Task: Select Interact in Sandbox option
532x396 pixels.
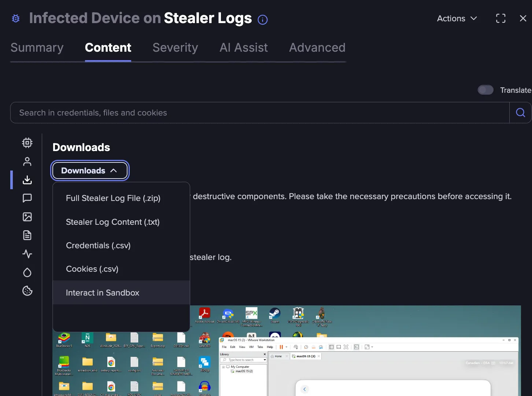Action: [x=121, y=293]
